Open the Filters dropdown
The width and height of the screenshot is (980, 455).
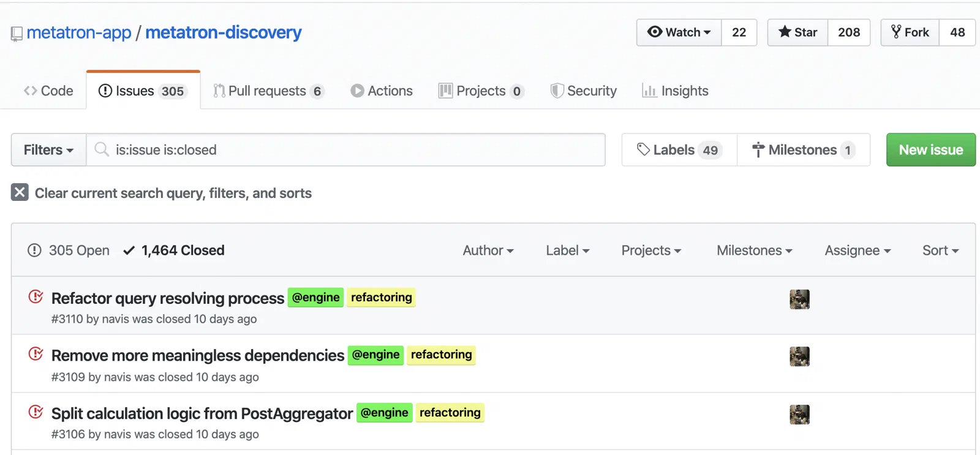click(x=49, y=149)
